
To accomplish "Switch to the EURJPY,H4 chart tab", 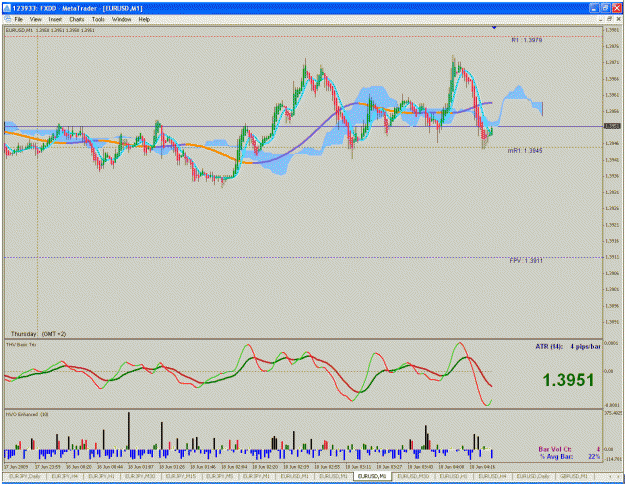I will [x=65, y=476].
